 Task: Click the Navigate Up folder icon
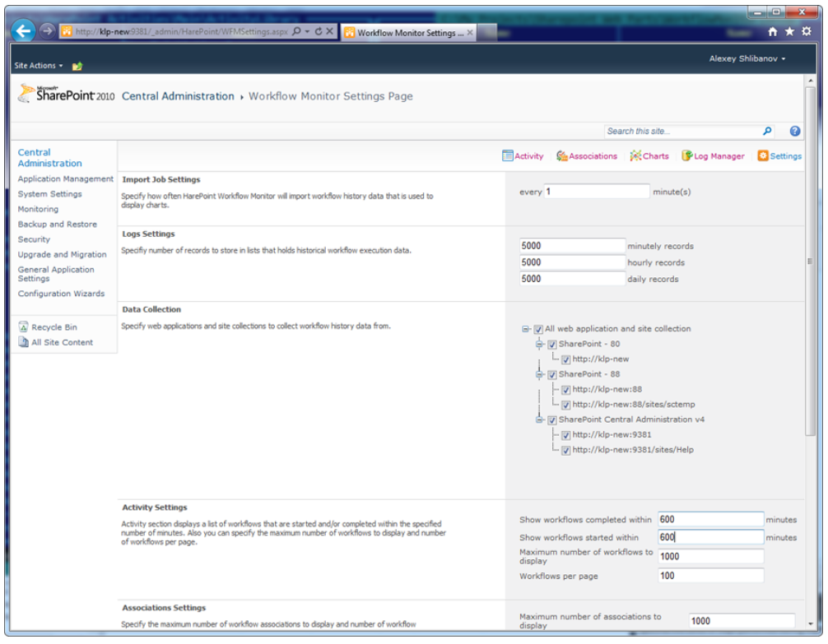pos(77,66)
